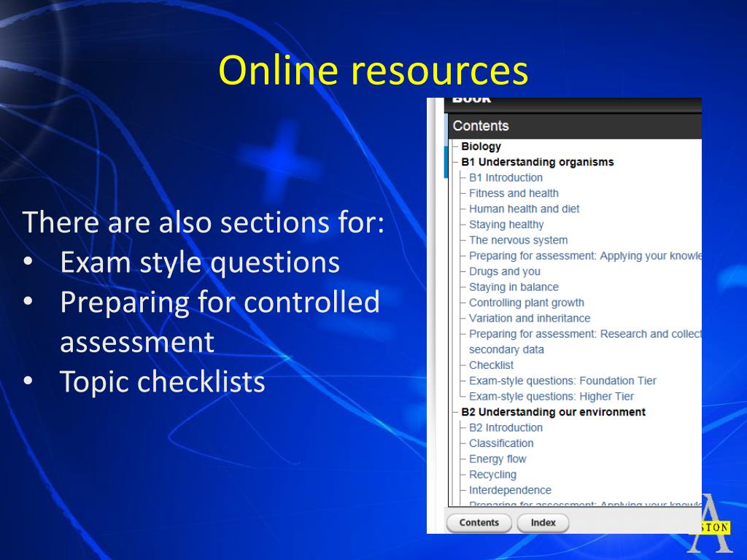
Task: Click the Contents panel header
Action: 574,126
